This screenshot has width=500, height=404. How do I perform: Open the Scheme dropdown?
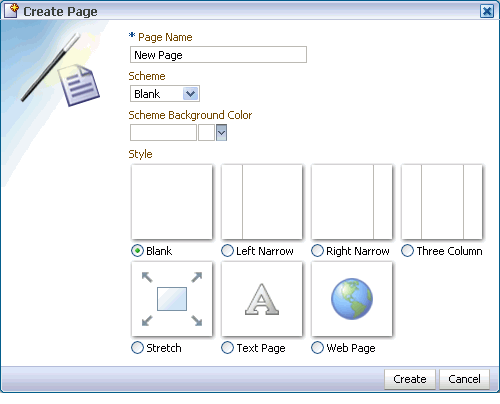[165, 94]
